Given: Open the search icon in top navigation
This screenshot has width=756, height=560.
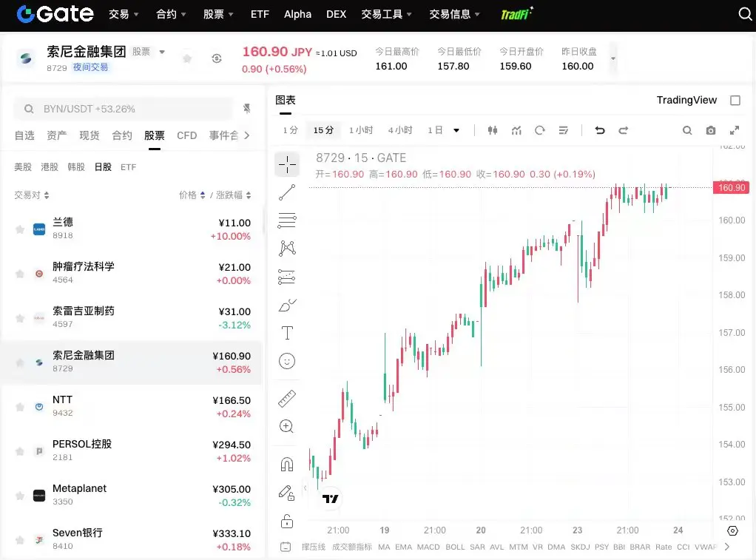Looking at the screenshot, I should coord(745,14).
